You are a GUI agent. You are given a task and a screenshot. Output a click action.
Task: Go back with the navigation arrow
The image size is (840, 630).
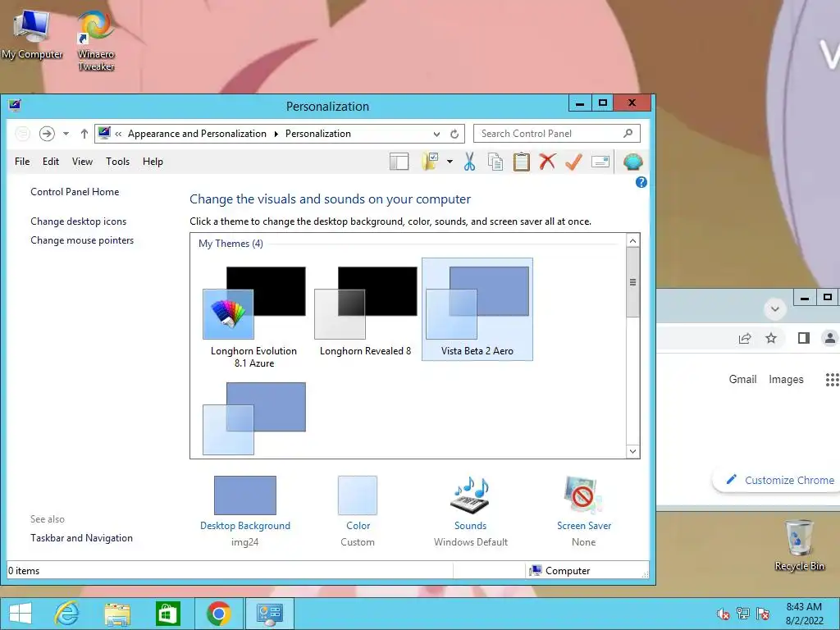(22, 134)
